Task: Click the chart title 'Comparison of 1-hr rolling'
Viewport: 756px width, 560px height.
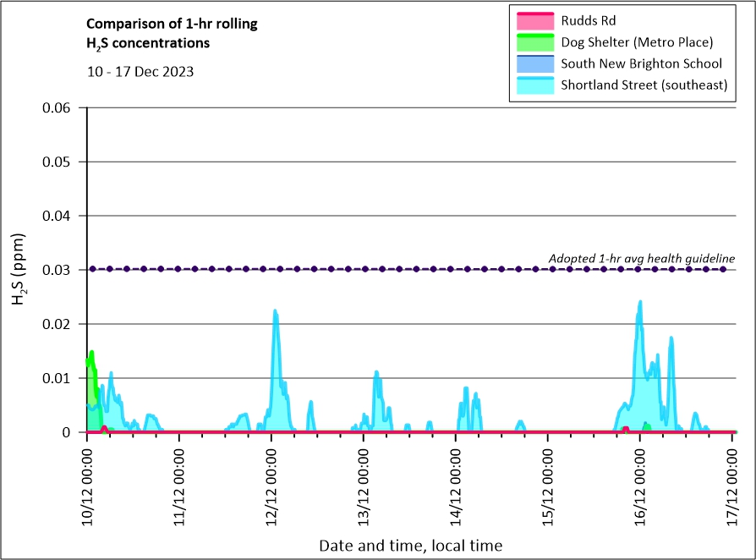Action: coord(172,24)
